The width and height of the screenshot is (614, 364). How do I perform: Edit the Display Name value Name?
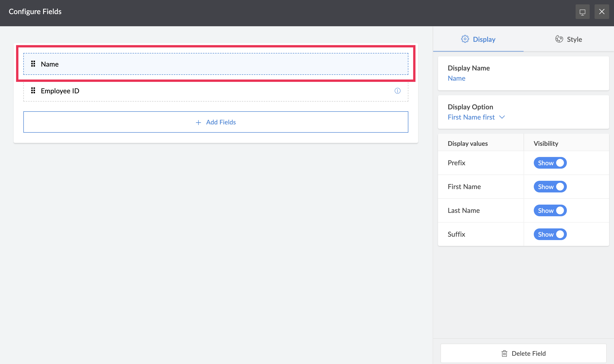456,78
